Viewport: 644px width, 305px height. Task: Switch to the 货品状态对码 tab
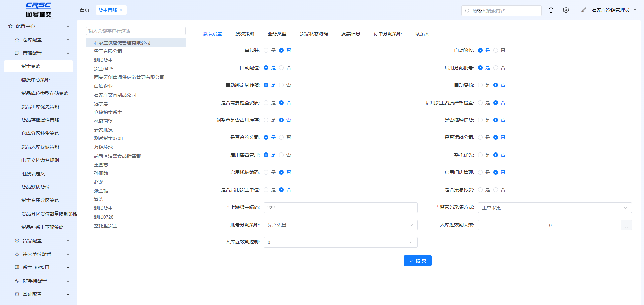click(314, 34)
